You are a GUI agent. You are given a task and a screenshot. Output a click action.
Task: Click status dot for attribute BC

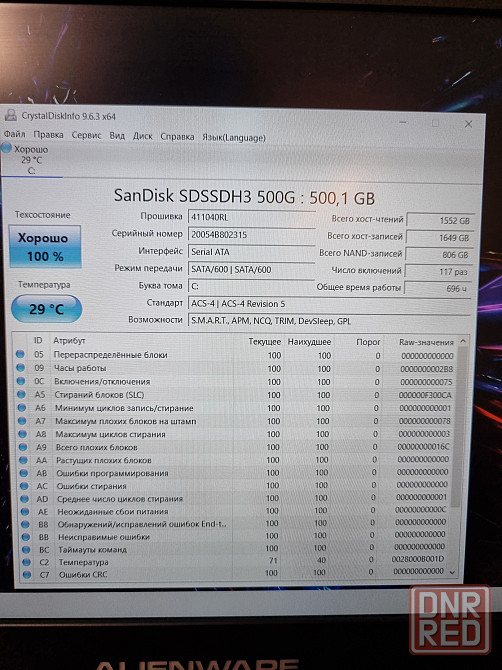pyautogui.click(x=26, y=550)
